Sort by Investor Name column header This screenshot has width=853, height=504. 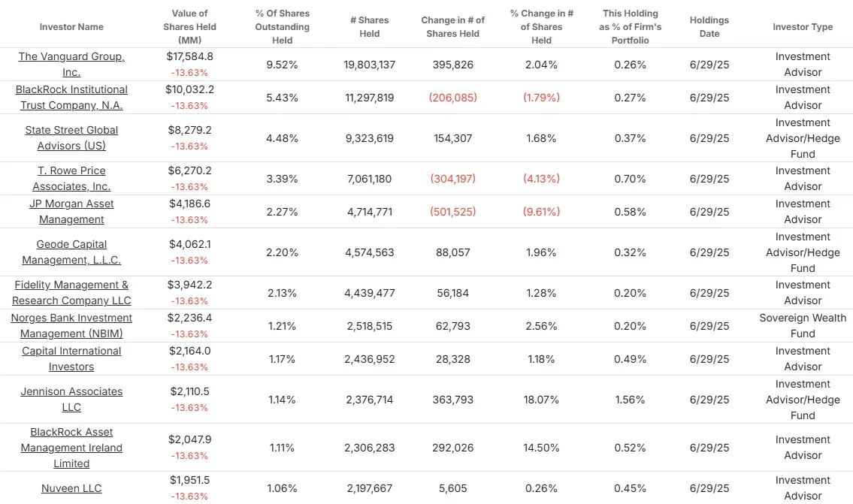(71, 26)
